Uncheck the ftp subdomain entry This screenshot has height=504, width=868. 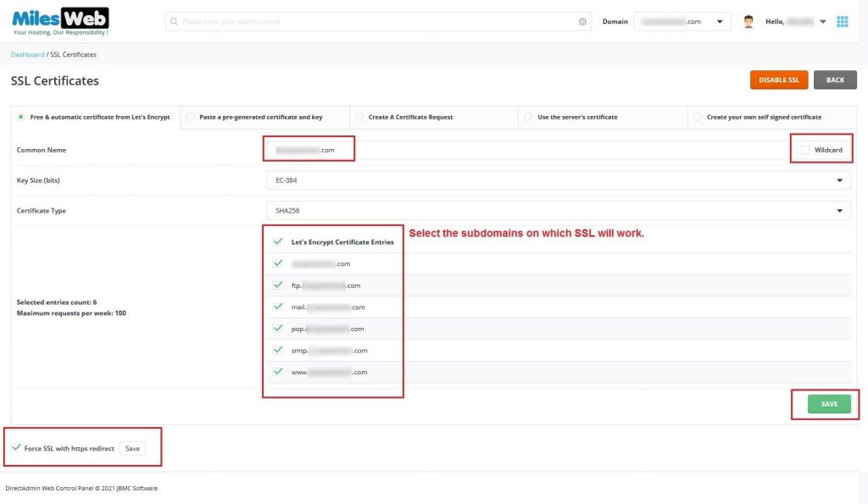(x=277, y=285)
